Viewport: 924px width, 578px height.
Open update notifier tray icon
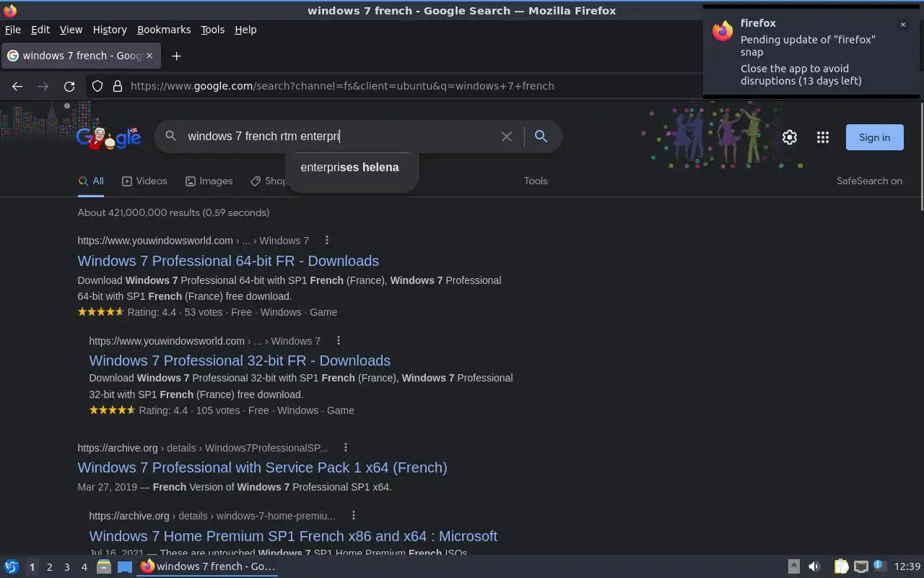[x=879, y=566]
